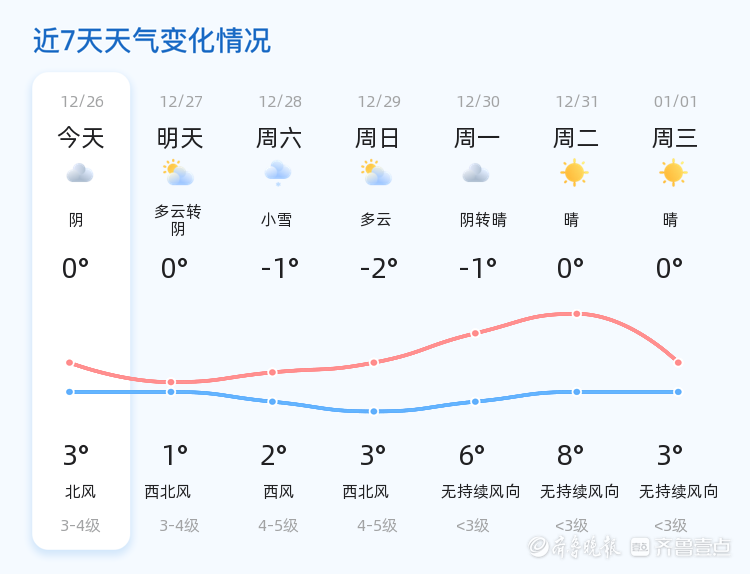Click Tuesday's high temperature point on red curve
Viewport: 750px width, 574px height.
coord(577,314)
